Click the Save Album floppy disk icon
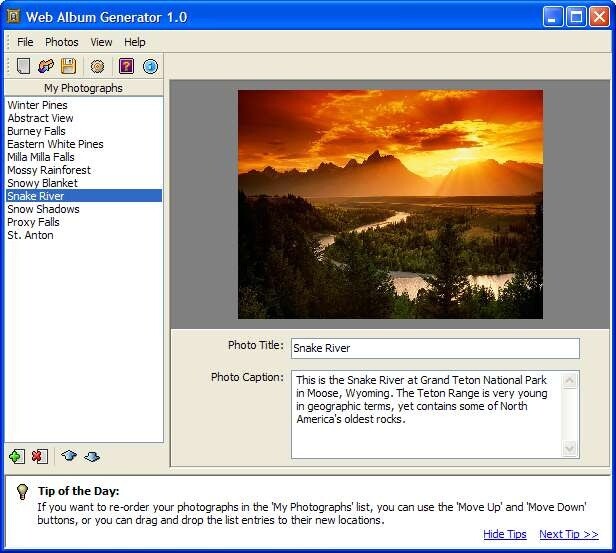Image resolution: width=616 pixels, height=553 pixels. [68, 66]
